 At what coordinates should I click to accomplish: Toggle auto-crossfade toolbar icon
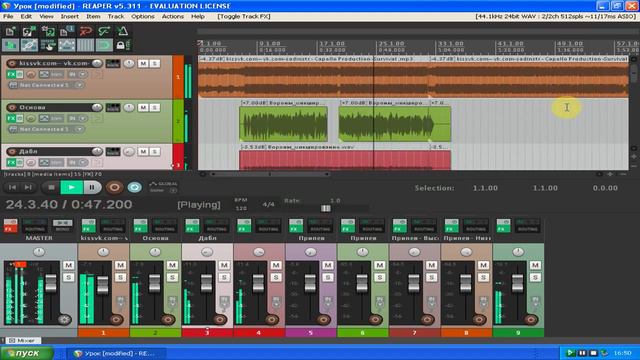(10, 45)
